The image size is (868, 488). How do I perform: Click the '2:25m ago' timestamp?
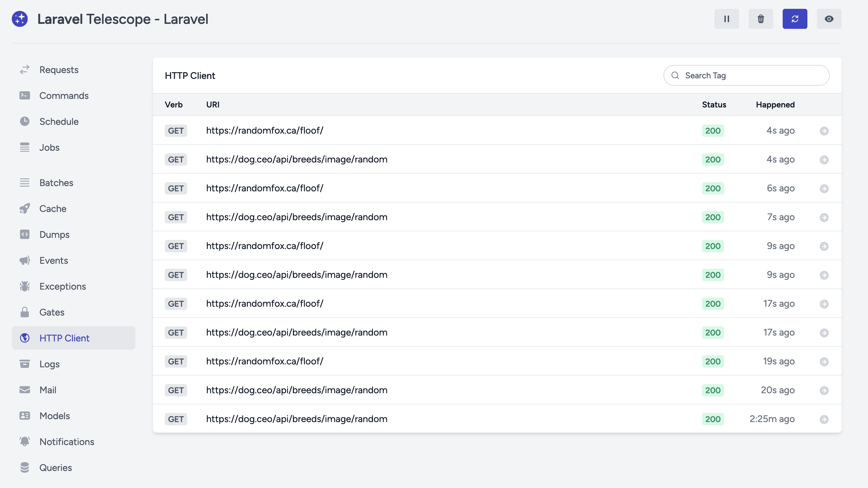point(772,419)
